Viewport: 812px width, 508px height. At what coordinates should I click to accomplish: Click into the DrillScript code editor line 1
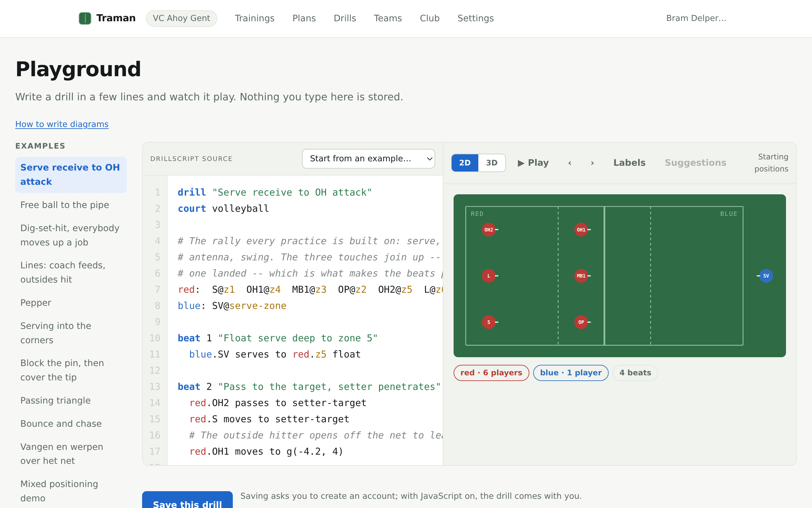coord(274,192)
